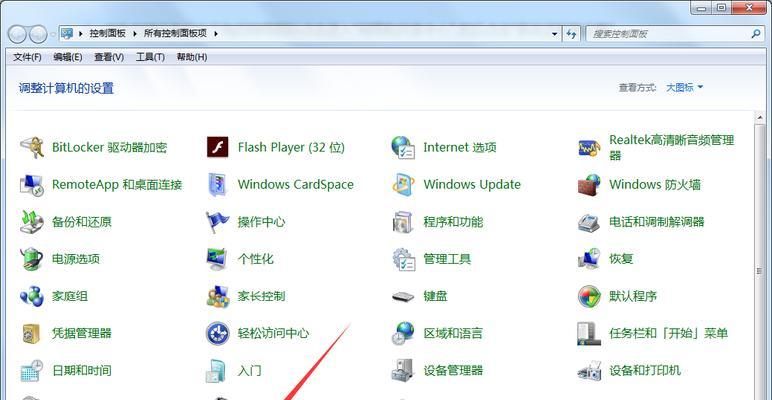Screen dimensions: 772x400
Task: Open the 设备管理器 icon
Action: coord(403,370)
